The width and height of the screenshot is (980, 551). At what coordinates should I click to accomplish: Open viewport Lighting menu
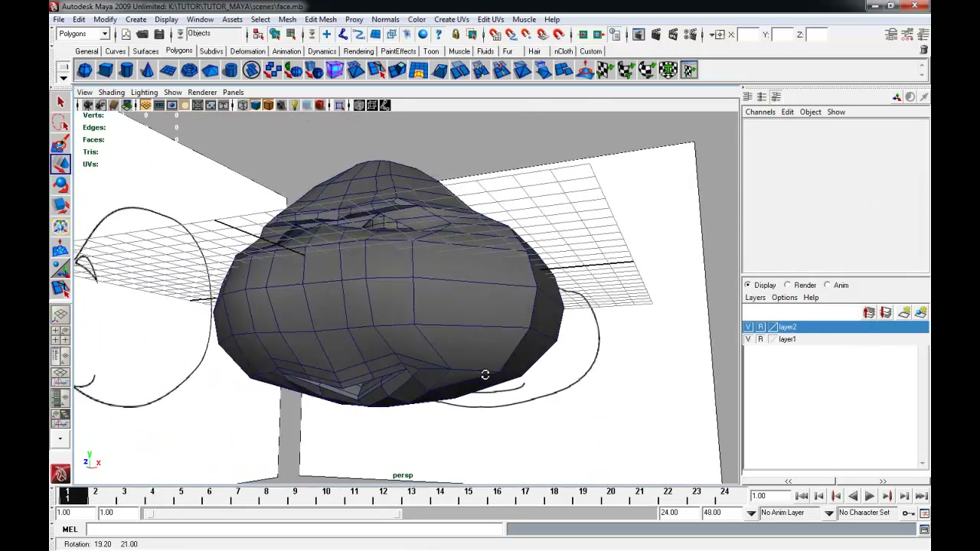pos(144,93)
